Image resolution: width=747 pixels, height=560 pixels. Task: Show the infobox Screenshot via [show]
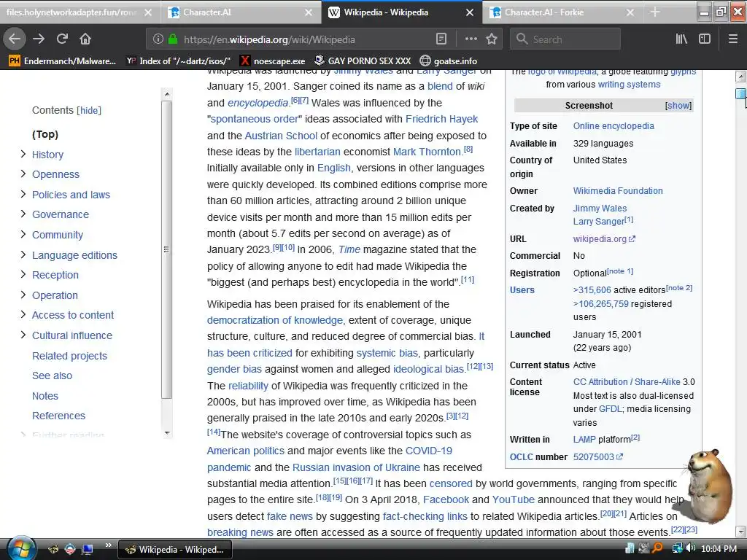(x=678, y=106)
